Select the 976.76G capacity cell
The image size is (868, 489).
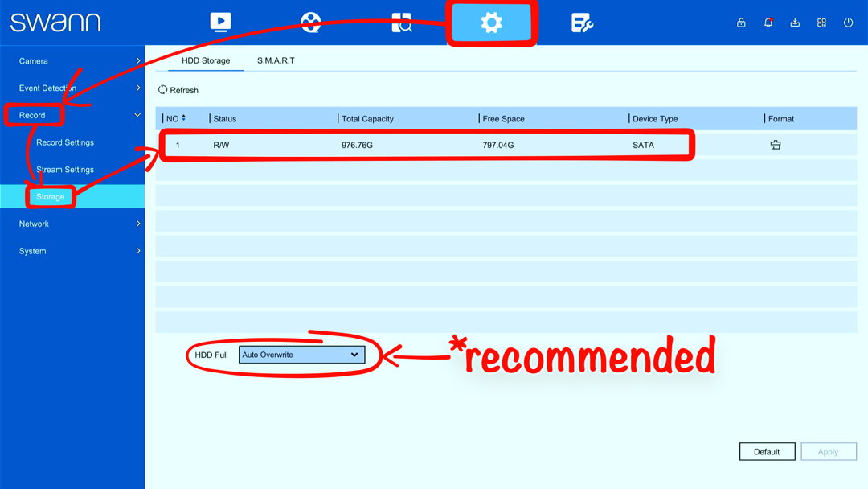click(357, 145)
